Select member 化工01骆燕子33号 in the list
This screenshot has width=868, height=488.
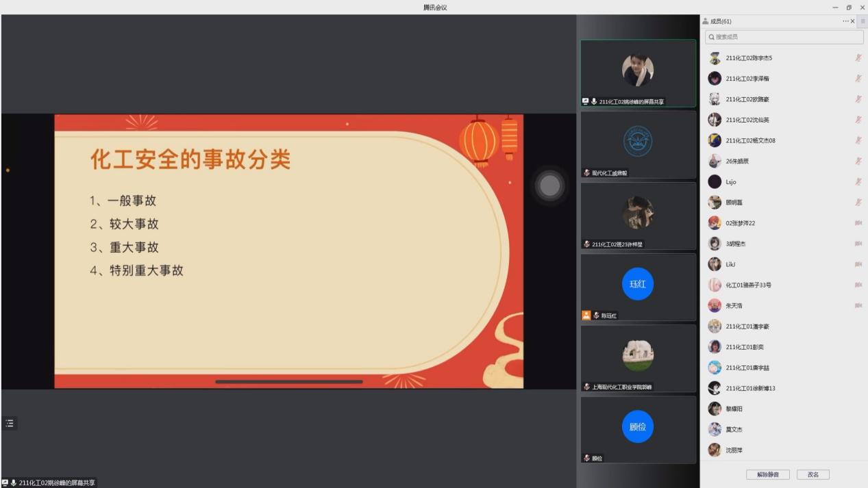click(x=748, y=285)
